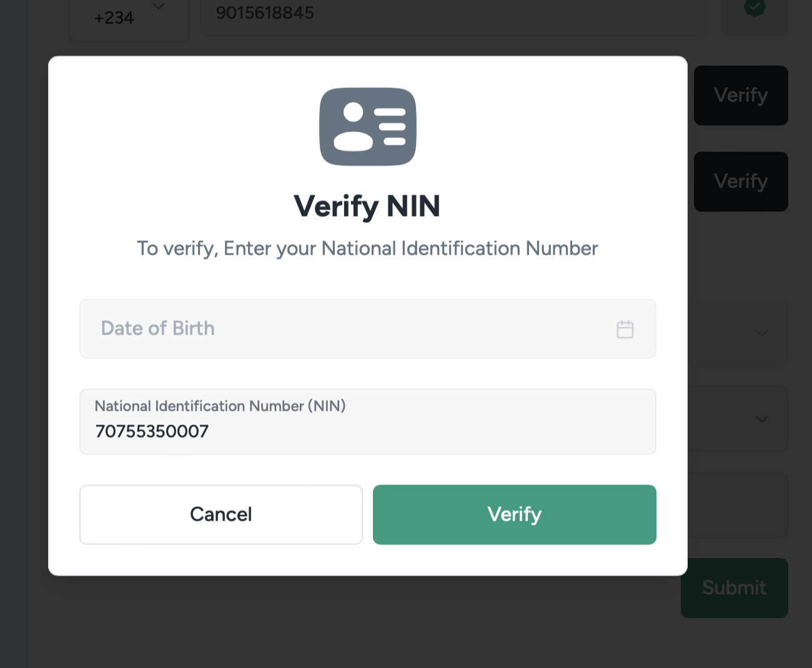Click the green verified checkmark badge
This screenshot has width=812, height=668.
pos(755,7)
